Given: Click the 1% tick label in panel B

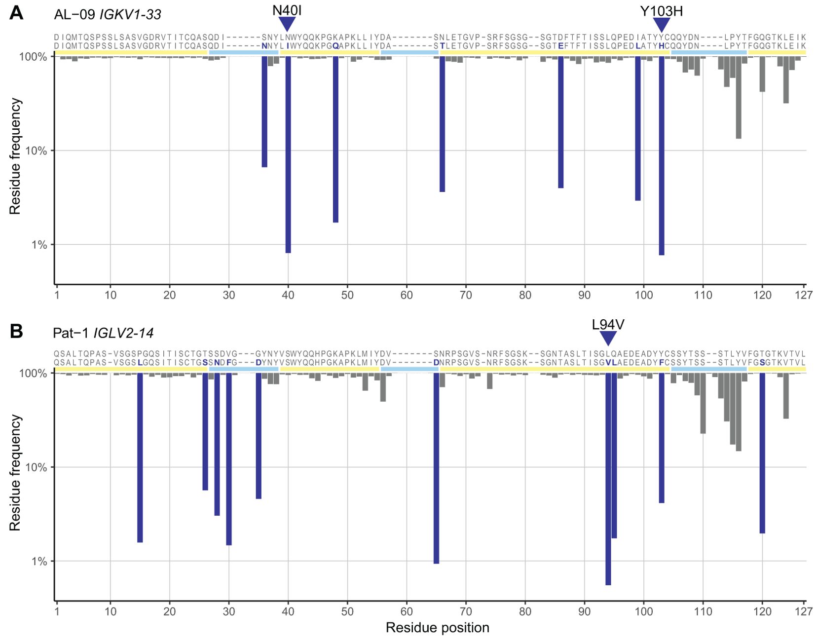Looking at the screenshot, I should [x=39, y=562].
